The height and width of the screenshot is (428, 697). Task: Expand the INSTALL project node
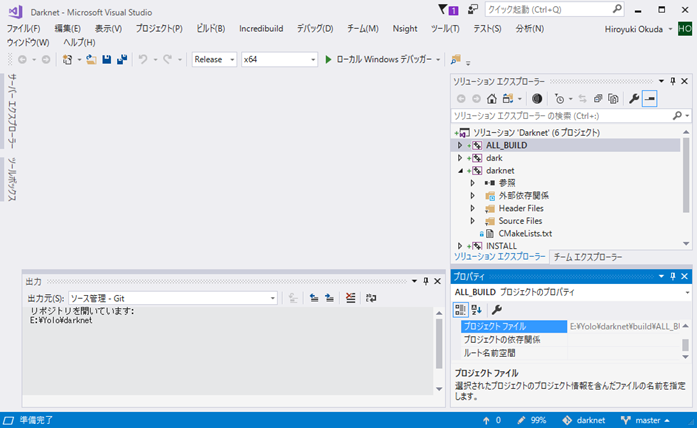(x=460, y=246)
